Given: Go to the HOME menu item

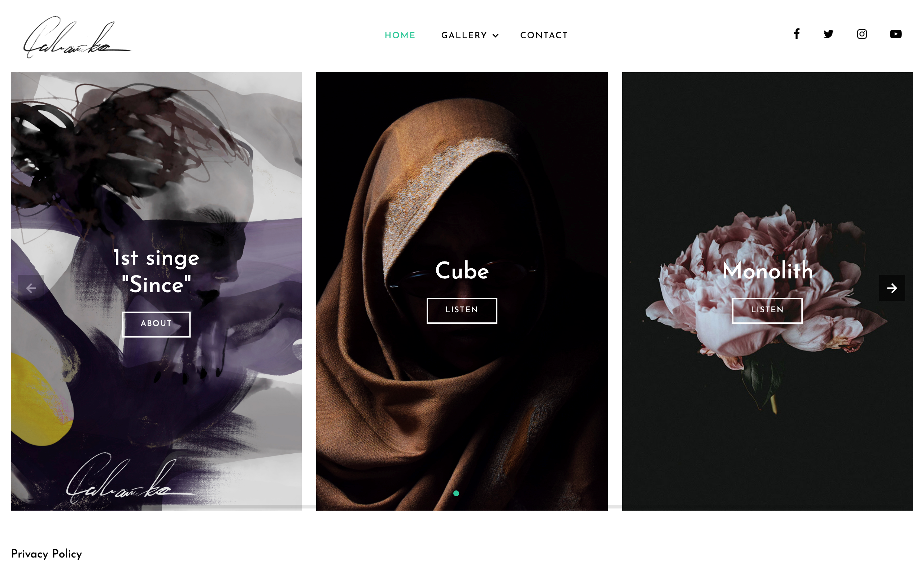Looking at the screenshot, I should click(x=400, y=35).
